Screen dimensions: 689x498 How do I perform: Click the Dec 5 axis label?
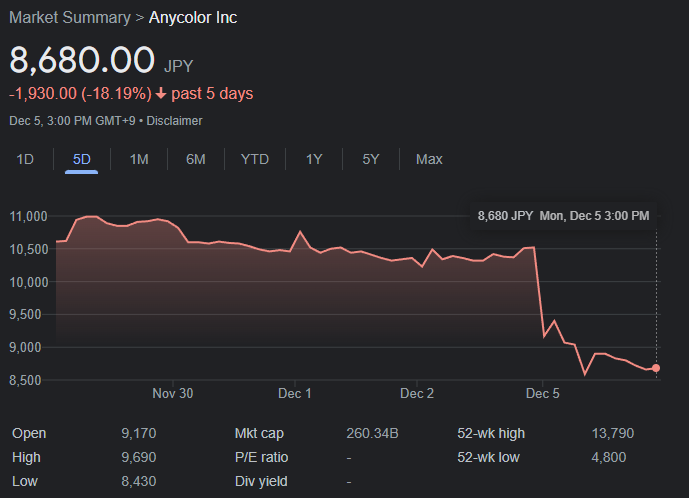click(x=543, y=393)
